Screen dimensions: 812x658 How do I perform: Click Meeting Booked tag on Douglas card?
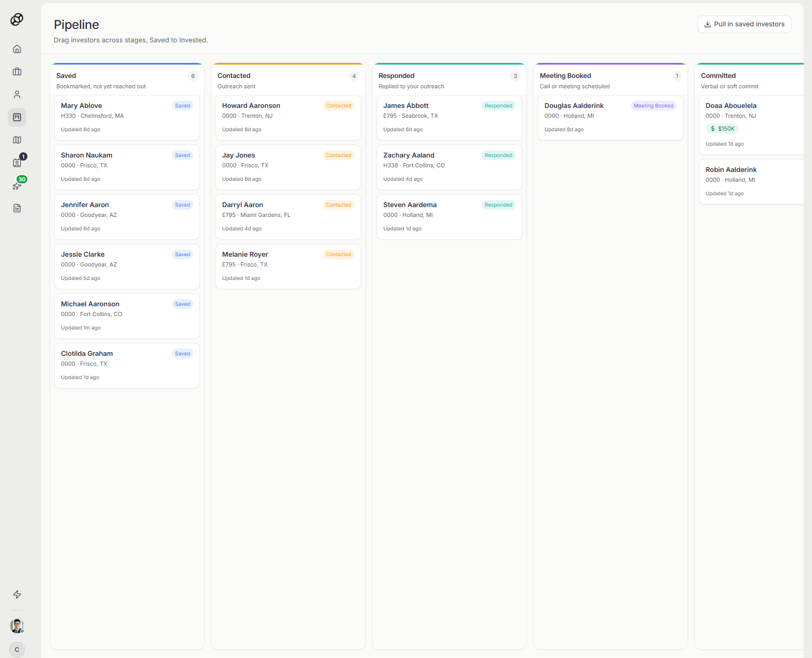pyautogui.click(x=653, y=106)
